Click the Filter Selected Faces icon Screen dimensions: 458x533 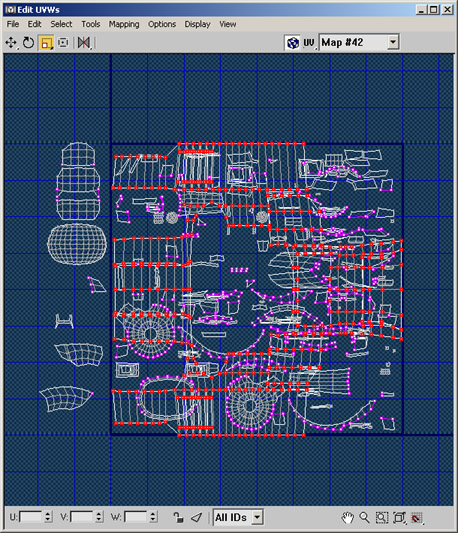click(196, 517)
